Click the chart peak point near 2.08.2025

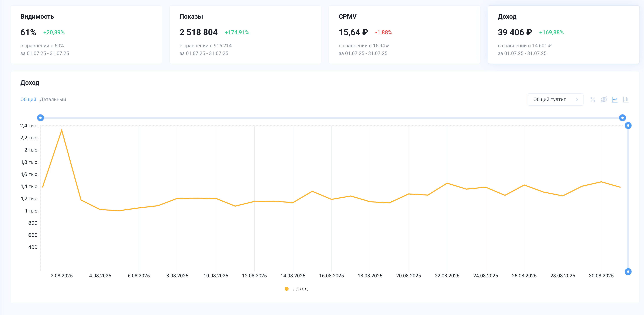click(x=62, y=130)
